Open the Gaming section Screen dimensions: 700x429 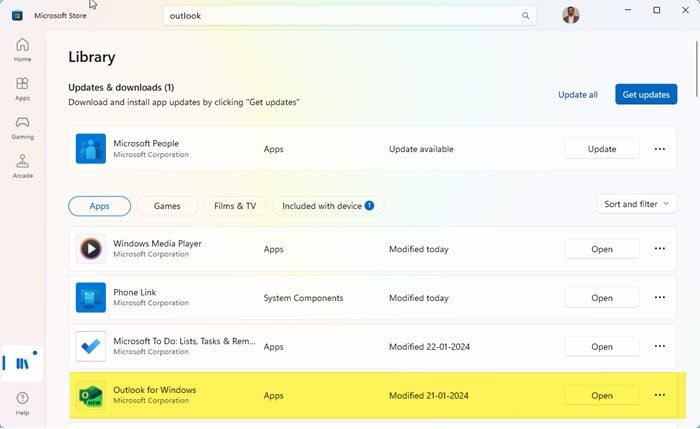tap(22, 128)
